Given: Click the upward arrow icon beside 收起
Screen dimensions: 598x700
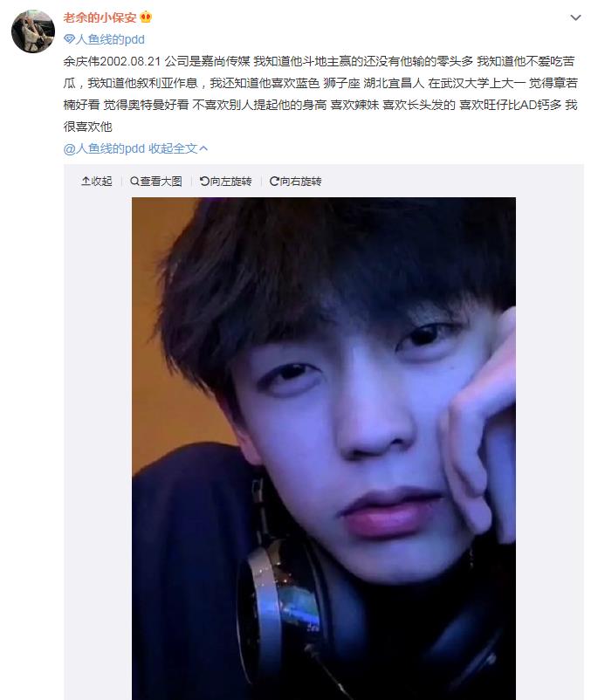Looking at the screenshot, I should coord(86,181).
